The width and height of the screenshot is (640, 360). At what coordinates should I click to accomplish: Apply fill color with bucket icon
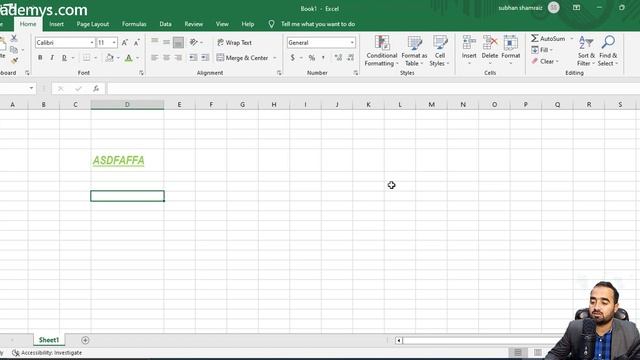pos(109,58)
